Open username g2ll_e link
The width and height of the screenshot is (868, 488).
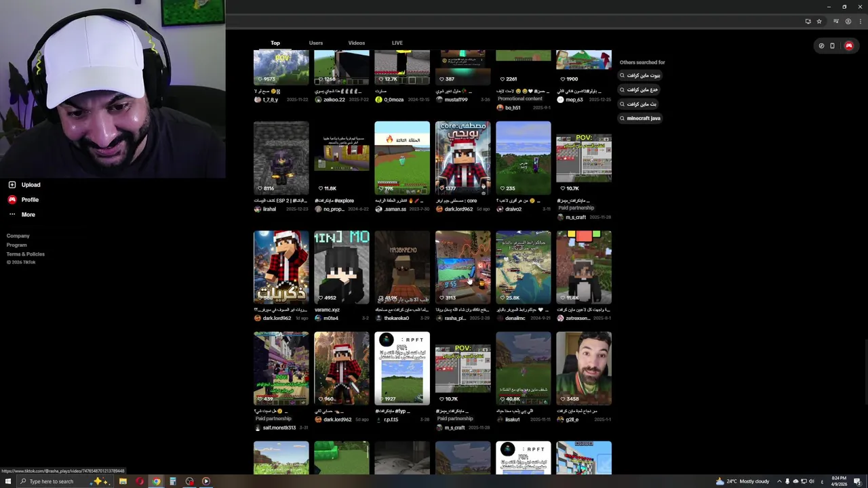[572, 420]
